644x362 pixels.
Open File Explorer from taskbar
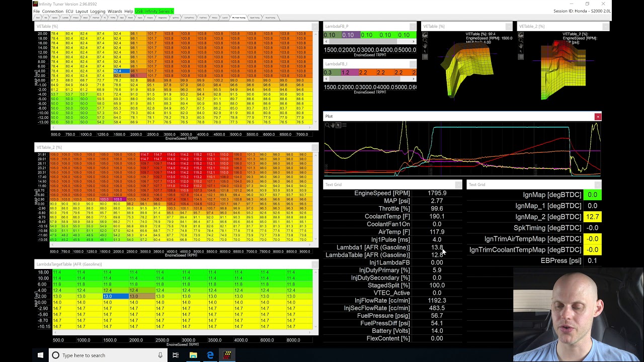tap(193, 355)
